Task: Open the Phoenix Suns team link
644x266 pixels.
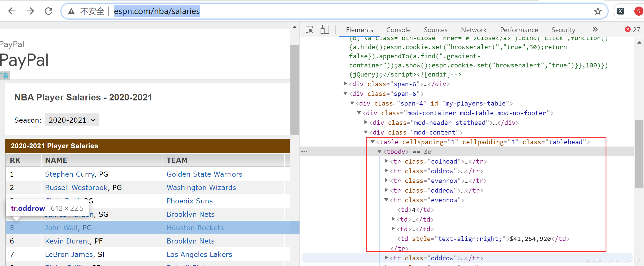Action: [190, 201]
